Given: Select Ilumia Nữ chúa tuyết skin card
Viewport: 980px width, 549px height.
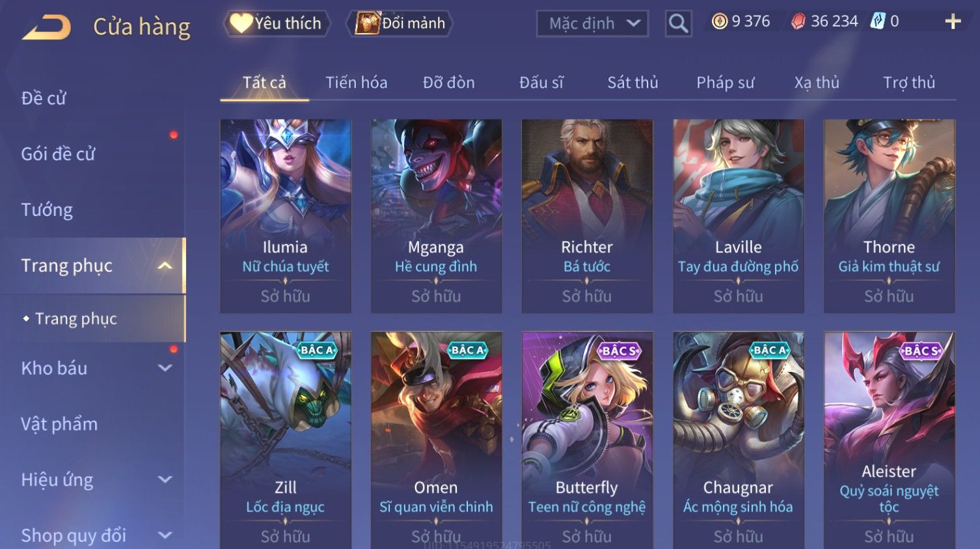Looking at the screenshot, I should (x=286, y=216).
